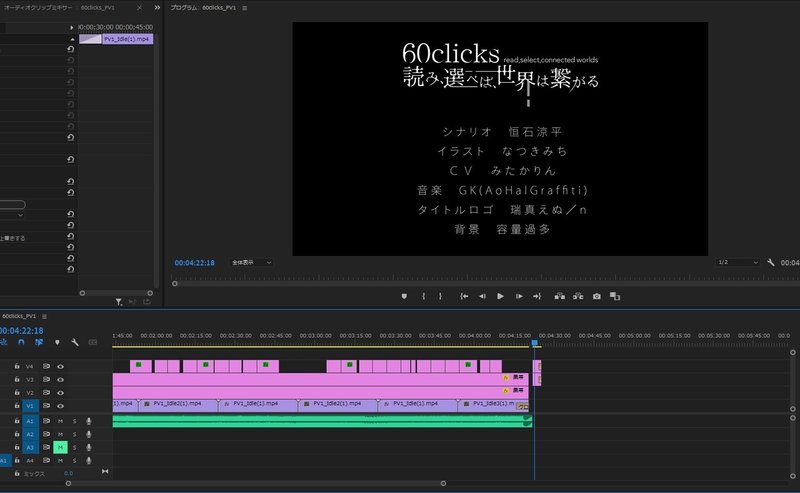Open zoom level 全体表示 dropdown

[251, 262]
